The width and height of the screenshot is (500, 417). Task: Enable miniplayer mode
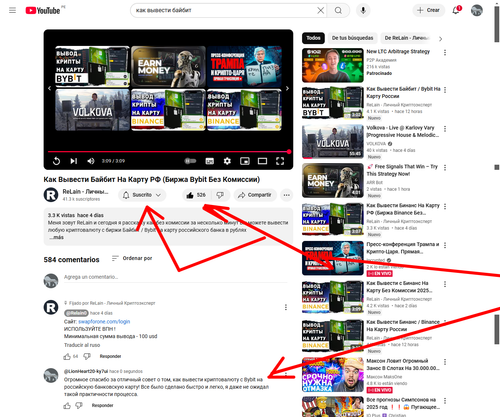click(245, 161)
